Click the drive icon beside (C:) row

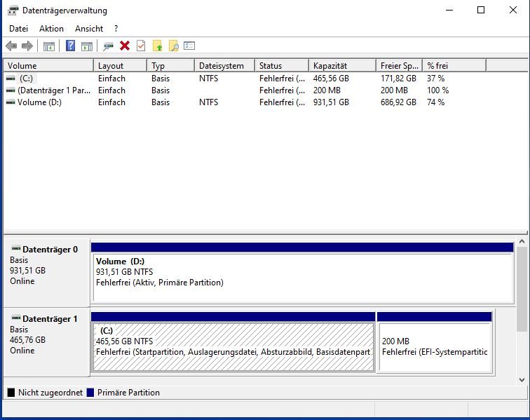[x=11, y=79]
